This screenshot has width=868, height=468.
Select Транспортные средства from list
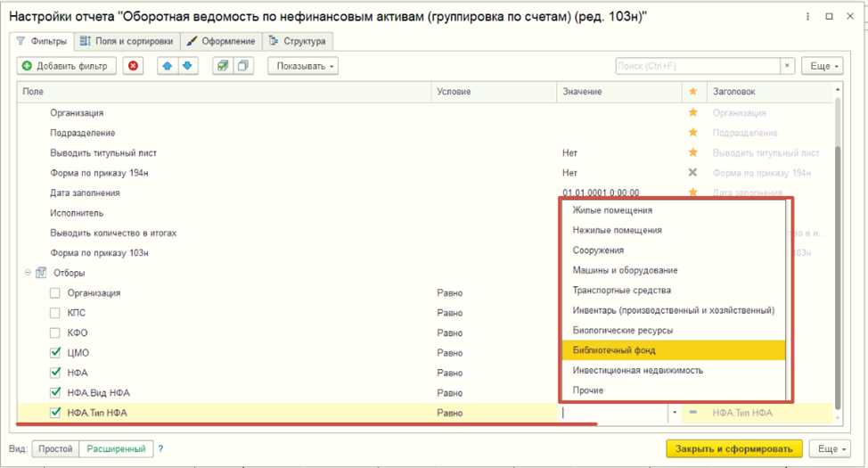(673, 290)
